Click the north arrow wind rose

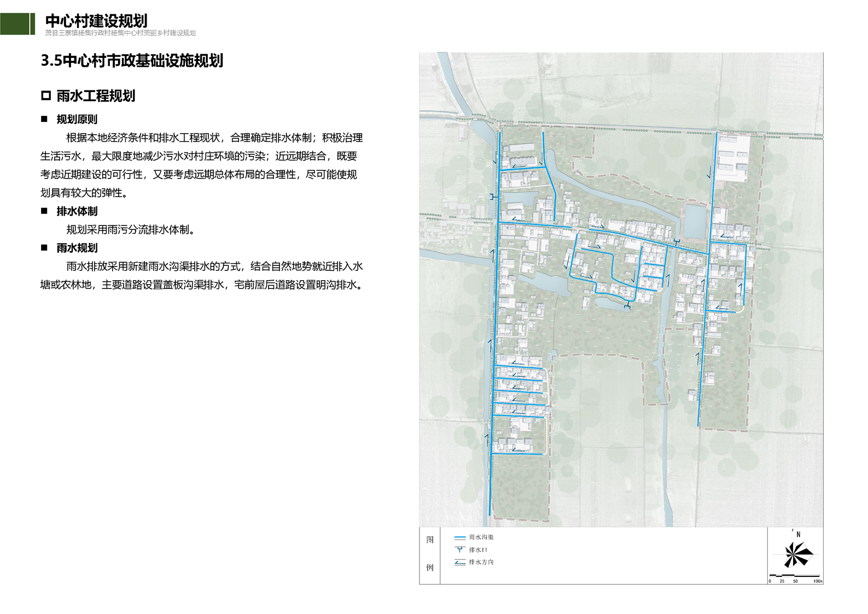798,554
